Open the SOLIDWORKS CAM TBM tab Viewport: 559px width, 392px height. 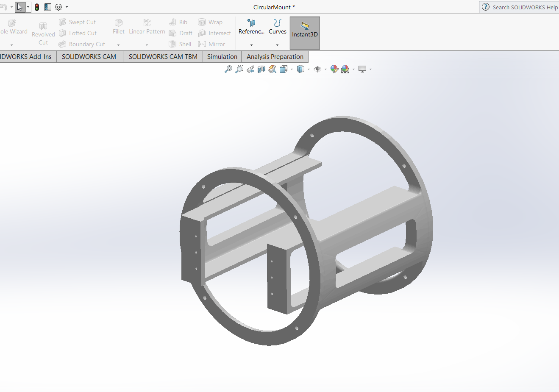pos(163,57)
